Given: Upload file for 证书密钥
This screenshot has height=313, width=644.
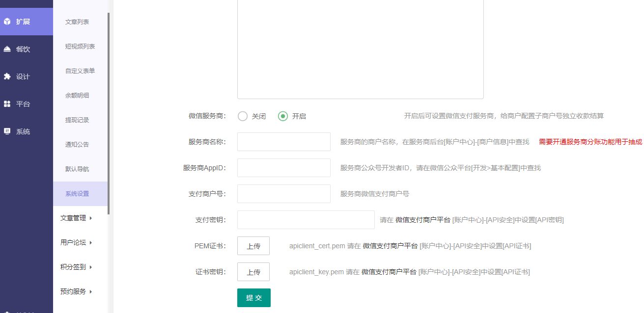Looking at the screenshot, I should pyautogui.click(x=253, y=272).
